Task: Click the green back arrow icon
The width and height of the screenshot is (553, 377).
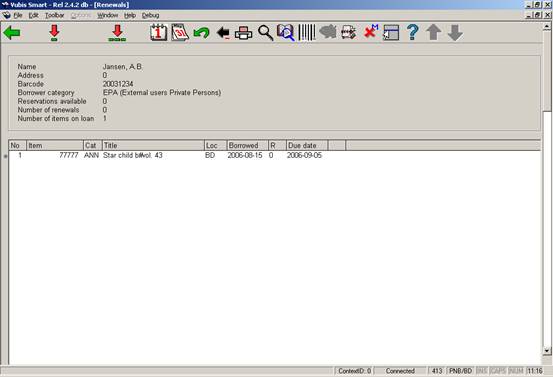Action: point(12,33)
